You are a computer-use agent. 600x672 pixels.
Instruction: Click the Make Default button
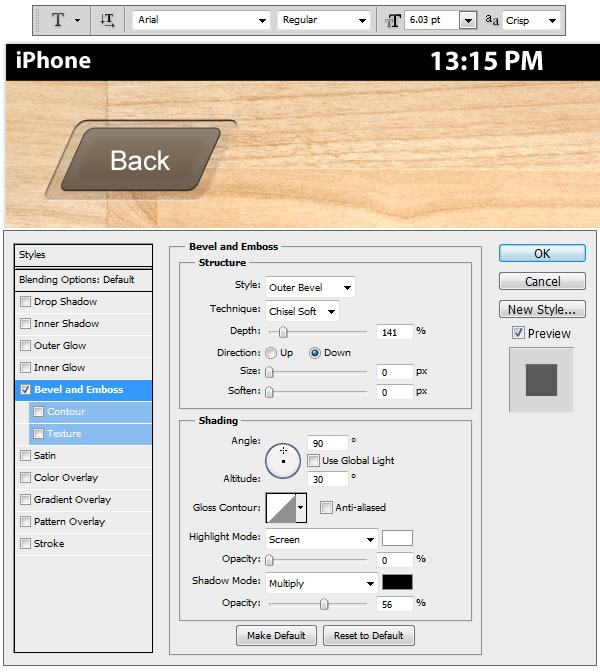click(x=276, y=635)
